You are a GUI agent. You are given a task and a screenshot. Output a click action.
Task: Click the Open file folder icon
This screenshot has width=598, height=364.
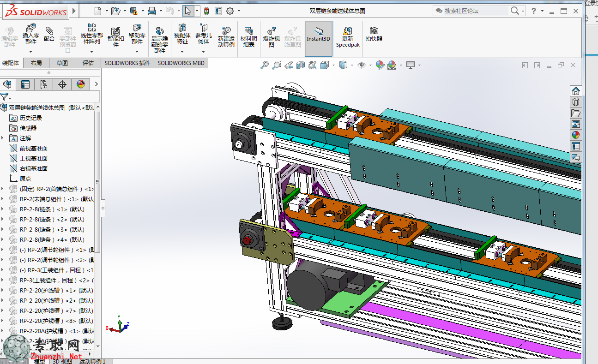pos(115,11)
